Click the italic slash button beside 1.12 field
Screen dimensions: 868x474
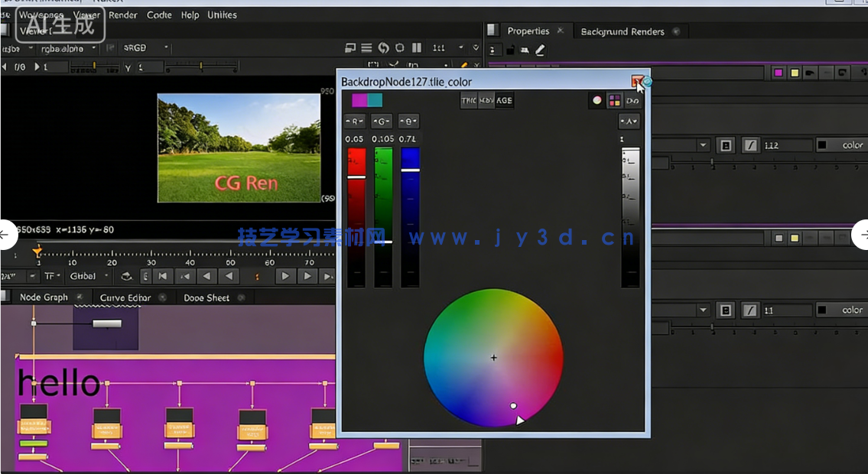click(x=750, y=145)
